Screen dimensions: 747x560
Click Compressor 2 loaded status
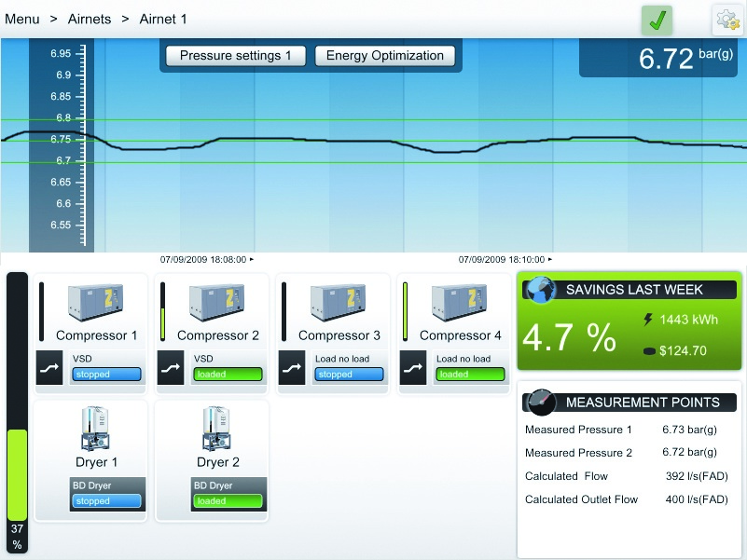(x=228, y=375)
